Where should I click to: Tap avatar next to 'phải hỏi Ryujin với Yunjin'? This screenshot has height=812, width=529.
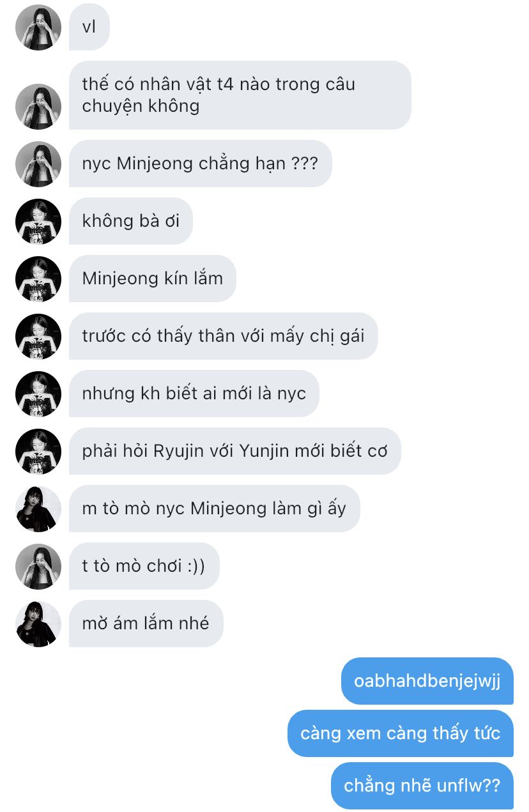pyautogui.click(x=38, y=452)
